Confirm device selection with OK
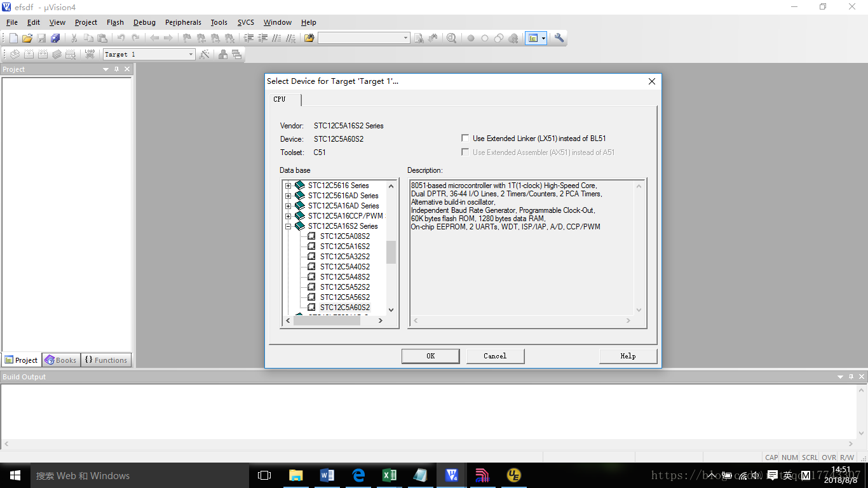868x488 pixels. point(430,356)
